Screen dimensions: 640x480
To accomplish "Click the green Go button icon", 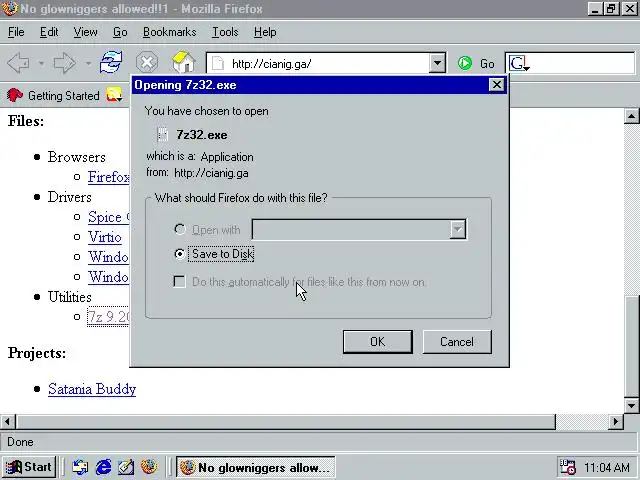I will coord(464,63).
